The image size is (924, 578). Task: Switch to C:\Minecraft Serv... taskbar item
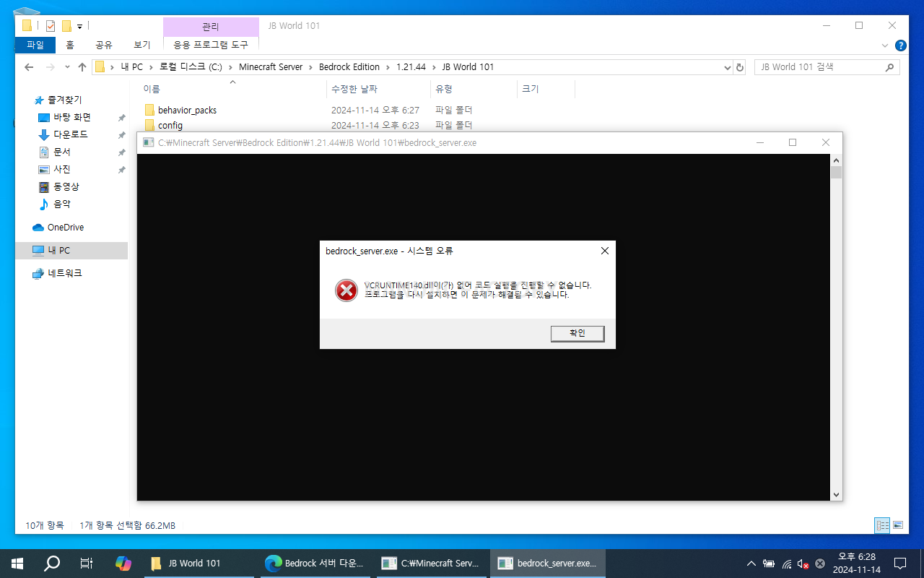coord(432,563)
